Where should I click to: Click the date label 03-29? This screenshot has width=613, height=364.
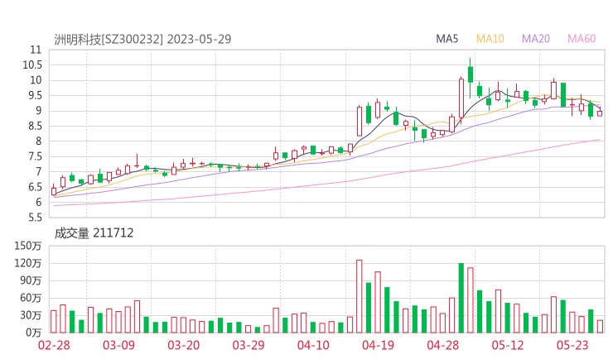249,345
